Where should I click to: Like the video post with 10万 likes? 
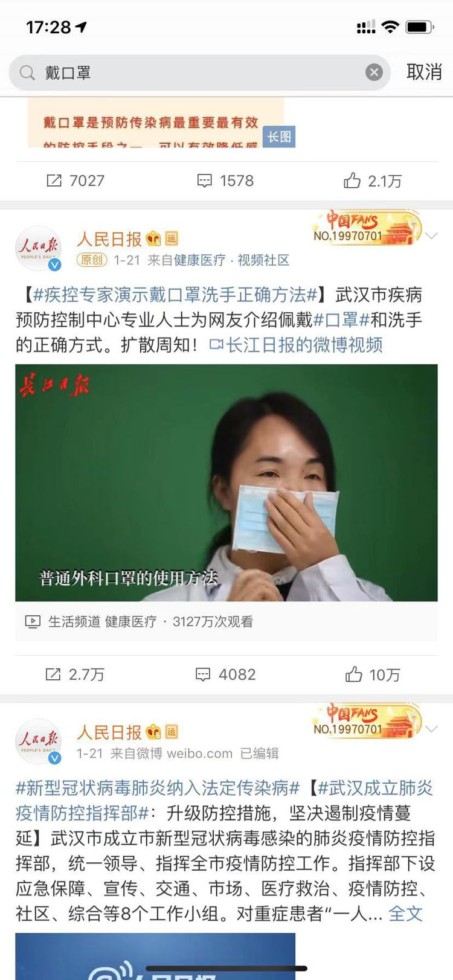tap(373, 674)
